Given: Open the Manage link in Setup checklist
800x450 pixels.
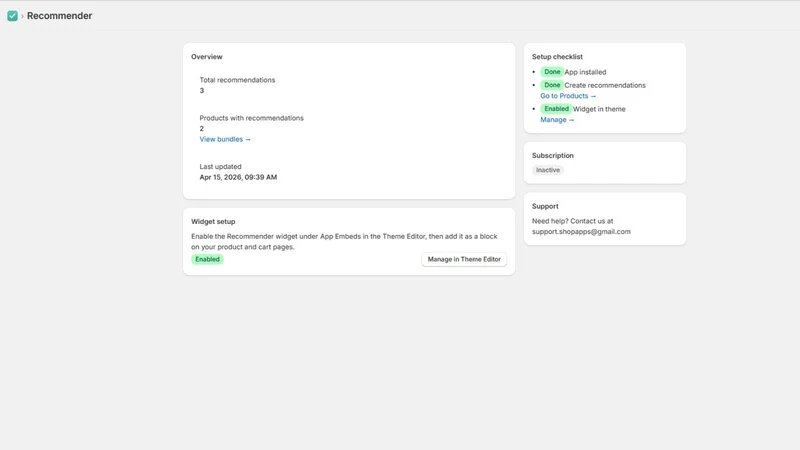Looking at the screenshot, I should (x=557, y=120).
